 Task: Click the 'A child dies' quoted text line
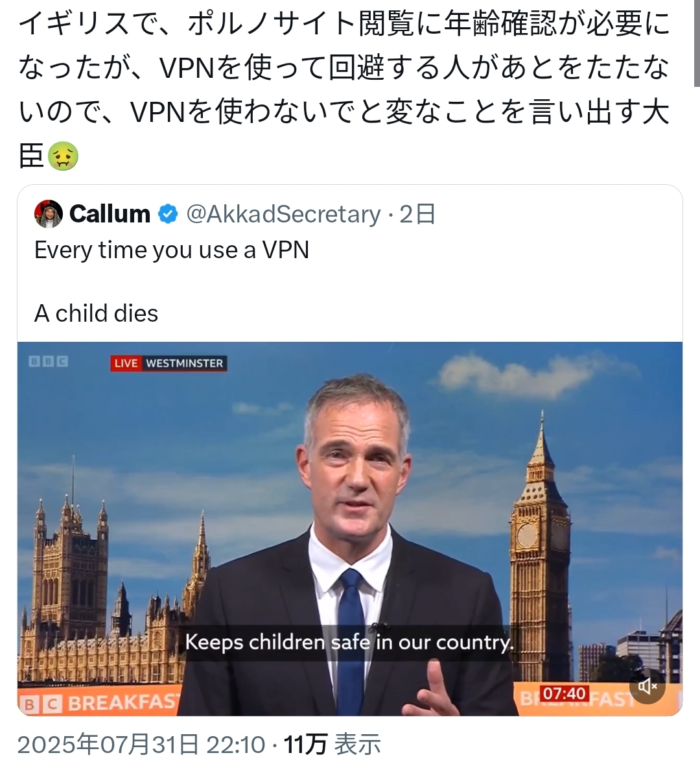[96, 313]
